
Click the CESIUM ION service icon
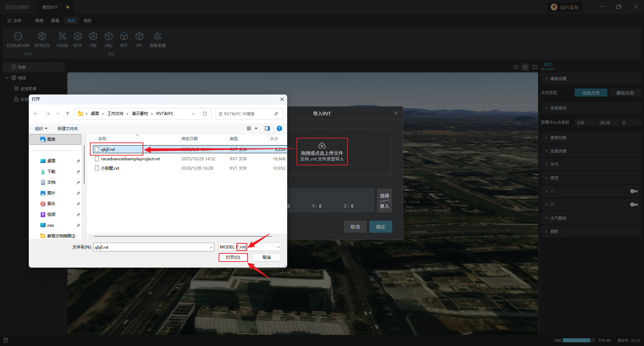[18, 36]
